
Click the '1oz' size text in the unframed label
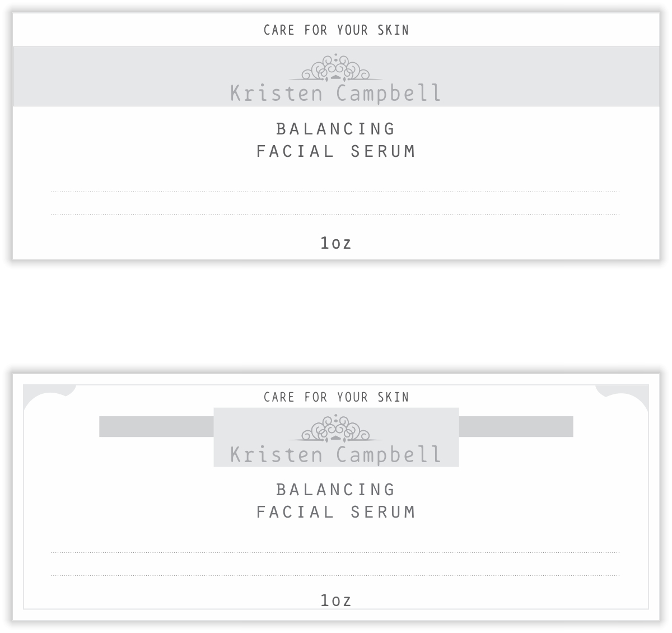tap(336, 243)
